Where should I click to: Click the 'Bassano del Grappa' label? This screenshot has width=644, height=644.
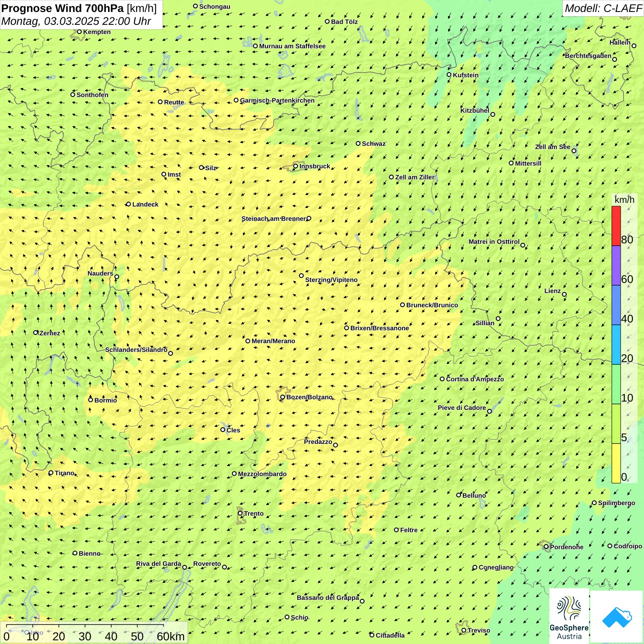(x=328, y=598)
